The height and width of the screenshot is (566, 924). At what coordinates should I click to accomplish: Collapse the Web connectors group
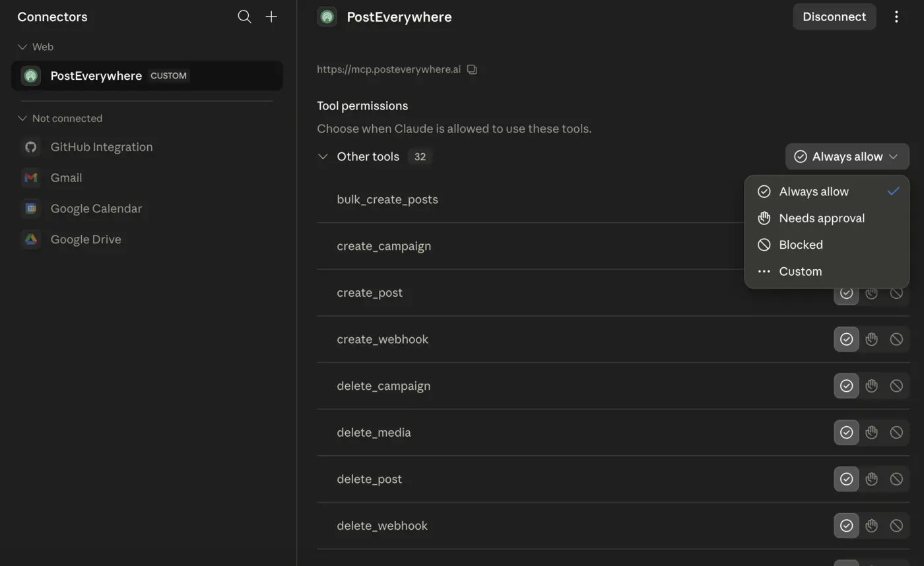22,47
